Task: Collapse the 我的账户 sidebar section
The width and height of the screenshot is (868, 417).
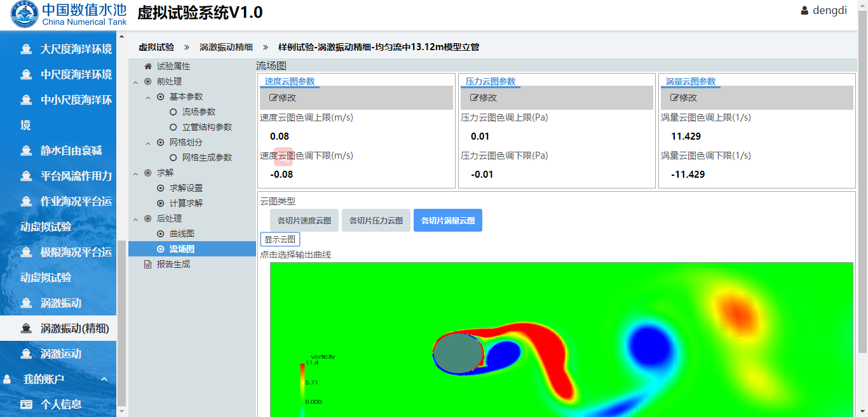Action: click(104, 379)
